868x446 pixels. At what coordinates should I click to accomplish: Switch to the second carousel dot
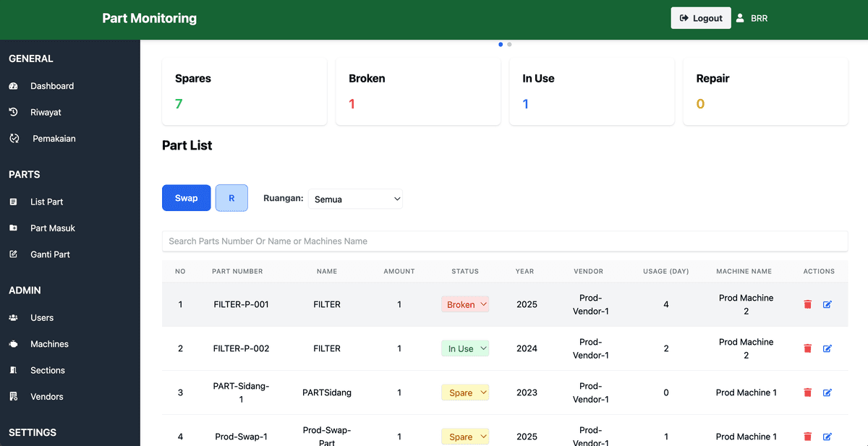pyautogui.click(x=509, y=44)
